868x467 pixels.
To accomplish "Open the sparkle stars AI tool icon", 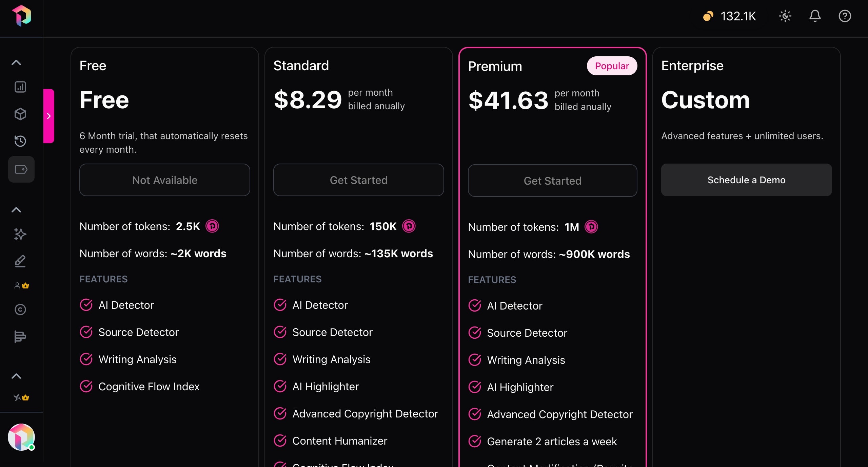I will pyautogui.click(x=20, y=234).
